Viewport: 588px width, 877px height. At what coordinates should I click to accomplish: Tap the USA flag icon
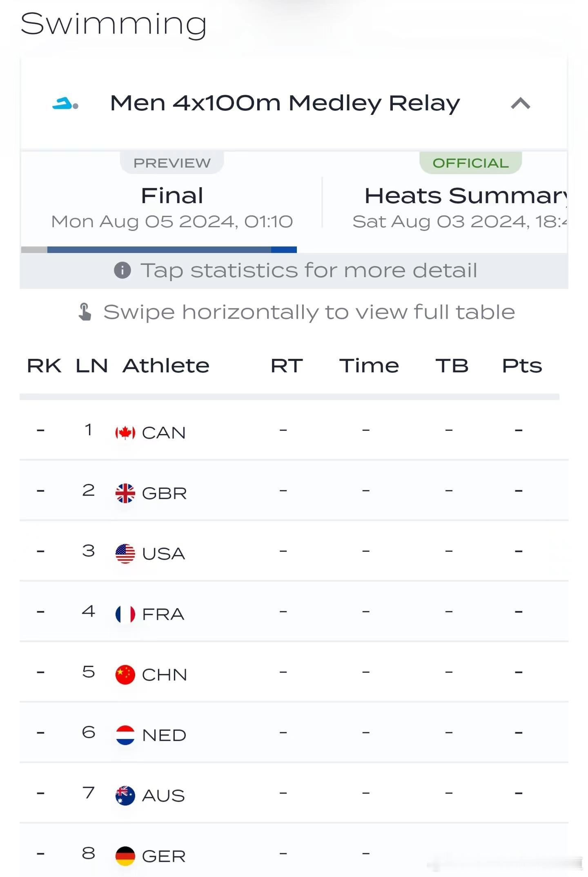pos(125,553)
